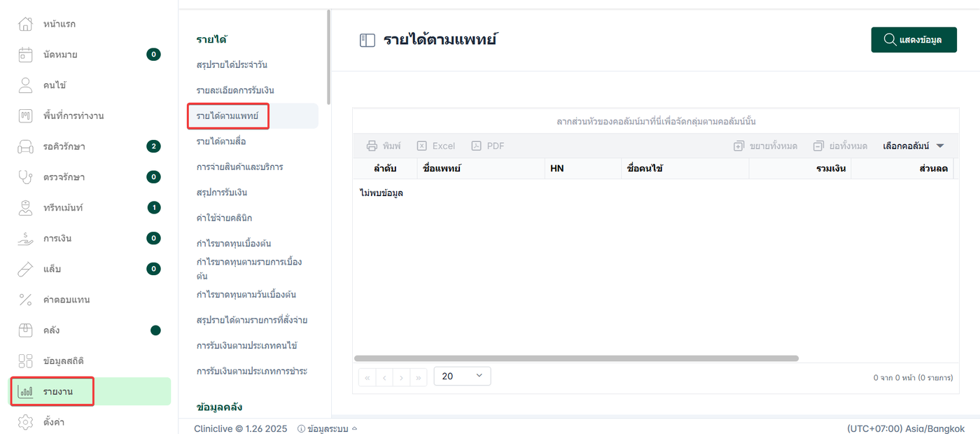Open the page size dropdown showing 20
The image size is (980, 434).
tap(462, 376)
